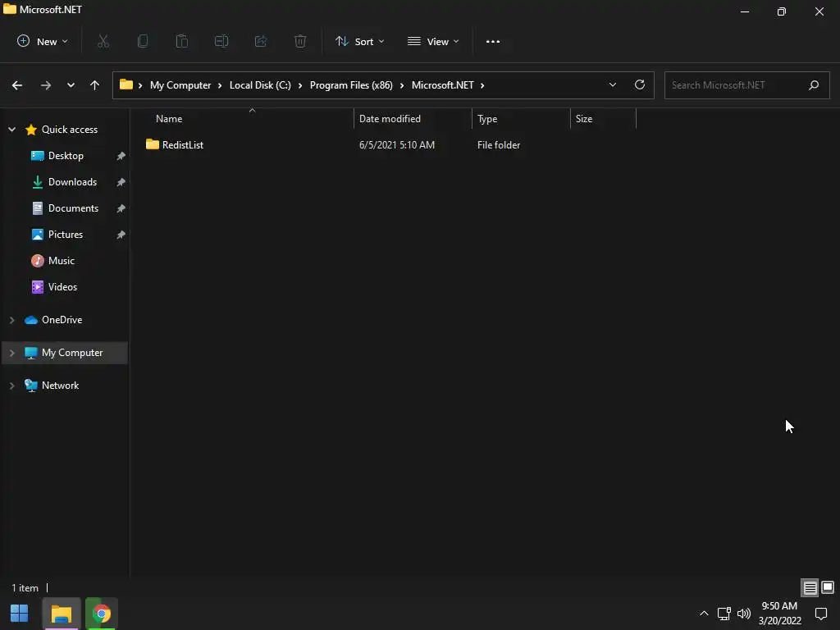This screenshot has width=840, height=630.
Task: Click the pin icon next to Downloads
Action: [121, 182]
